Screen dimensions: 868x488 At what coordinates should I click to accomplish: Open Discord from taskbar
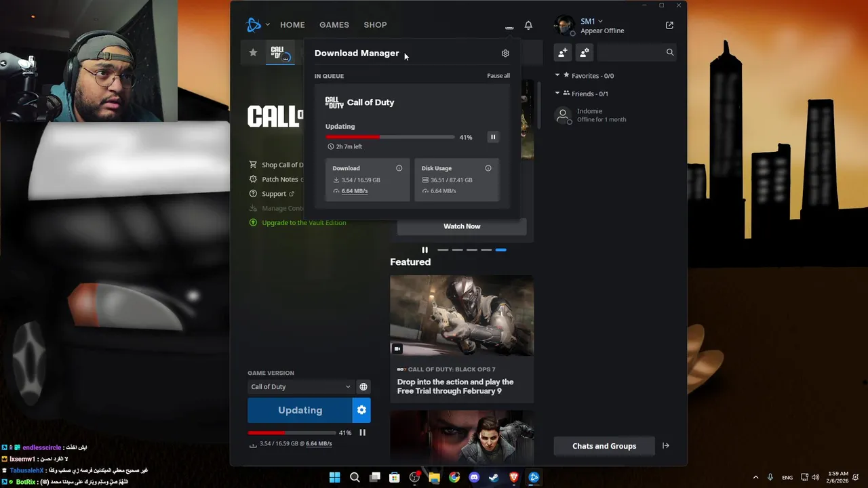pyautogui.click(x=474, y=477)
